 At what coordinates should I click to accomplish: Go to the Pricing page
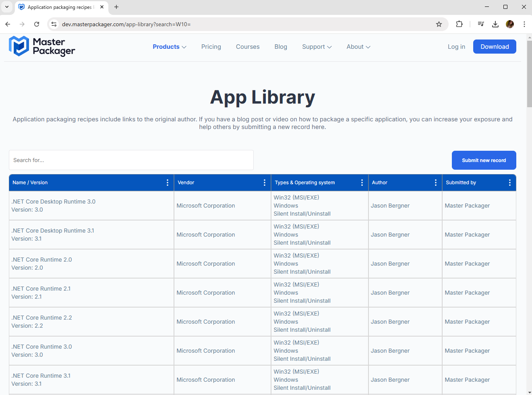tap(211, 47)
